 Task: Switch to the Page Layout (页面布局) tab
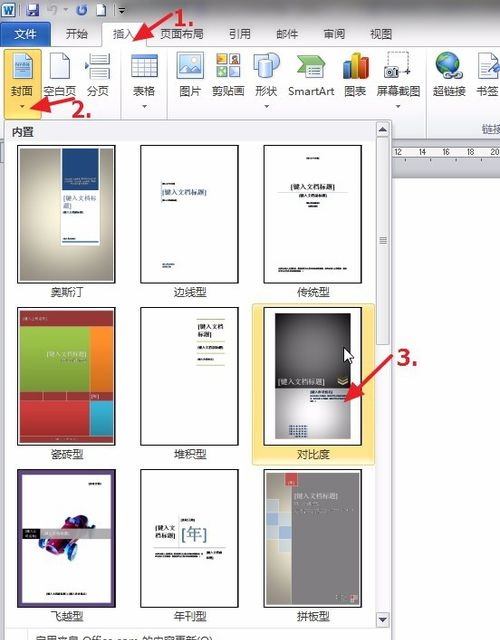pos(182,34)
